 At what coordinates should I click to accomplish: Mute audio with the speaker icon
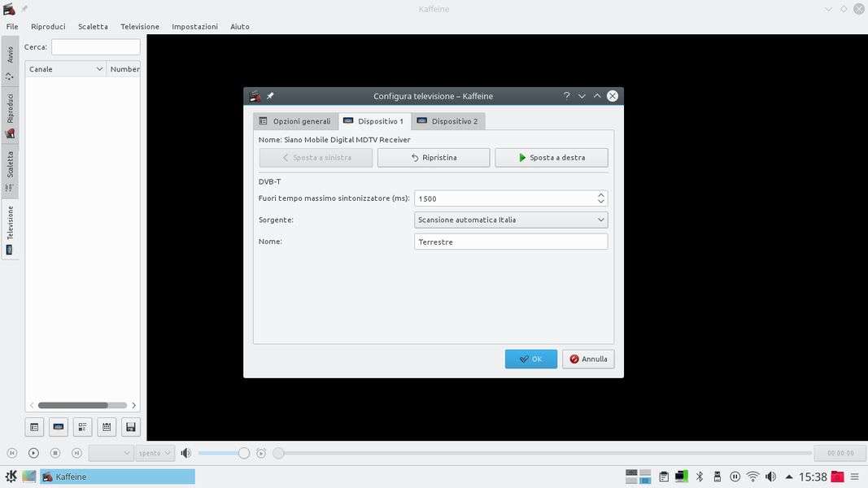click(x=186, y=453)
